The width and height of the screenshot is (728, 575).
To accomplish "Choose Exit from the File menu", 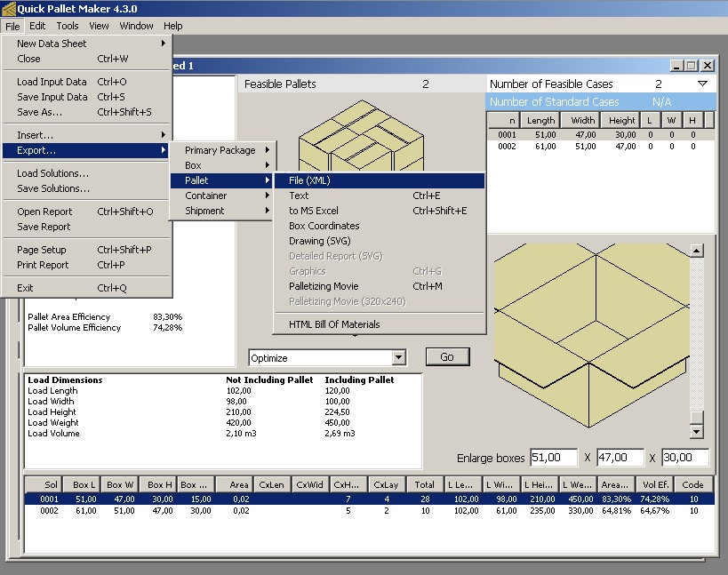I will [x=86, y=288].
